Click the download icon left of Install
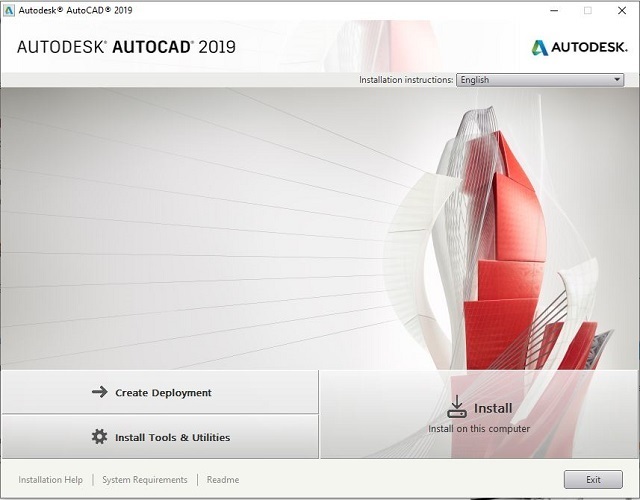The image size is (640, 500). [x=457, y=406]
